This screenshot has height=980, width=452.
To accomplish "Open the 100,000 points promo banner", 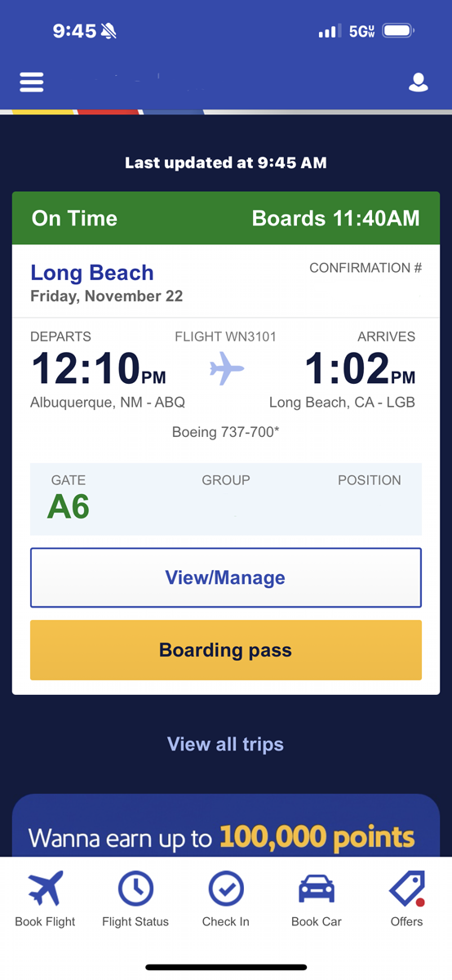I will [x=226, y=825].
